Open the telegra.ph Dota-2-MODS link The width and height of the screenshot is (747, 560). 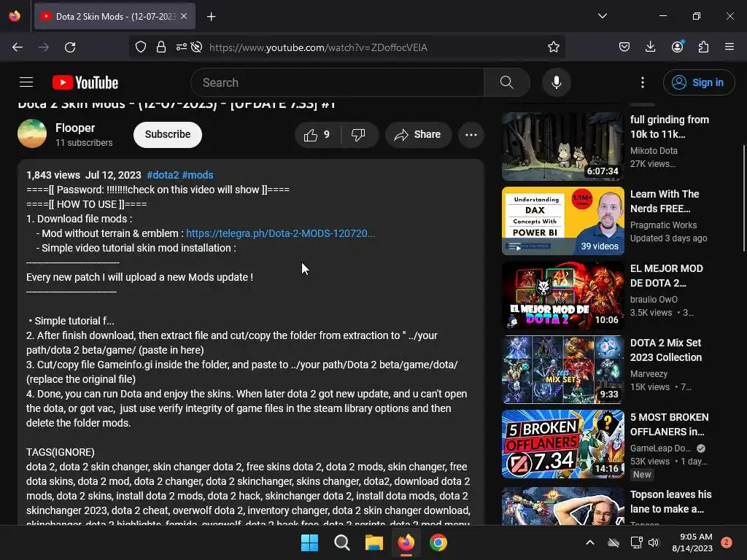tap(281, 233)
